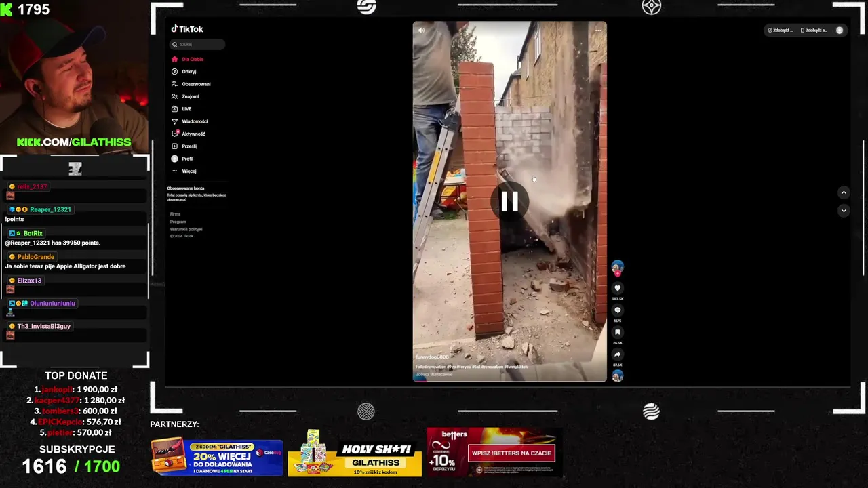
Task: Click the Reaper_12321 chat username
Action: coord(50,209)
